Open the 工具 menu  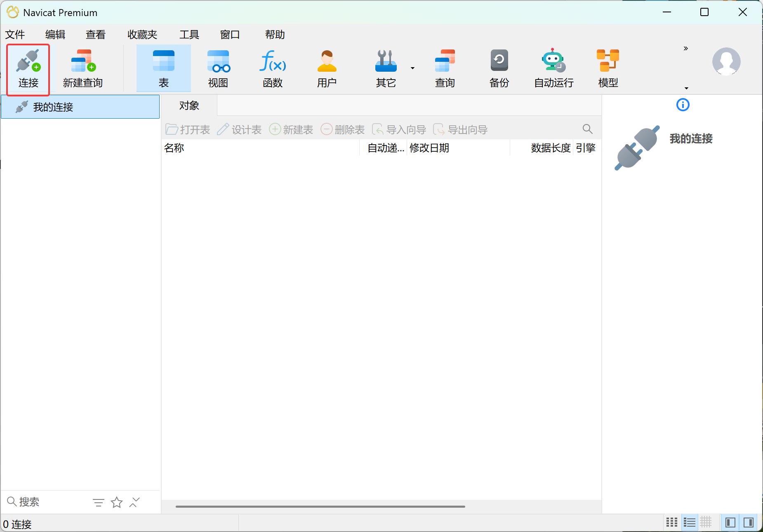click(x=189, y=35)
